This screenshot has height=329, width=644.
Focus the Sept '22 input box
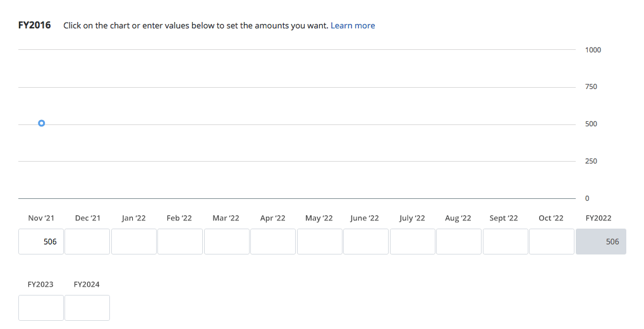point(506,242)
